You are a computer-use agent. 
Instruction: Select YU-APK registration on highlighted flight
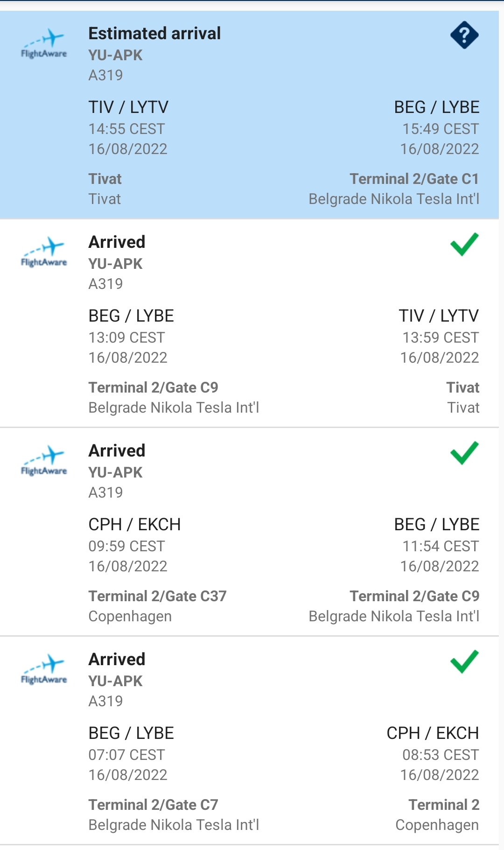coord(115,55)
